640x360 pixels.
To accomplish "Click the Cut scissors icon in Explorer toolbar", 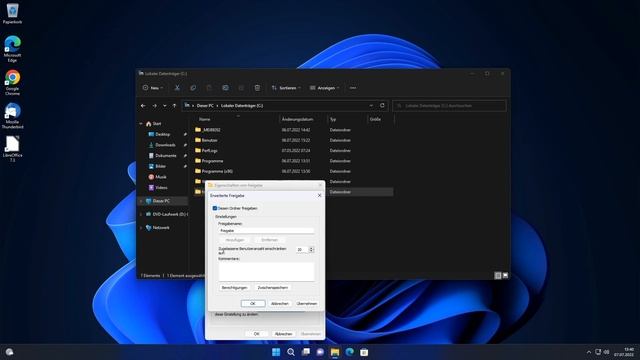I will tap(177, 88).
